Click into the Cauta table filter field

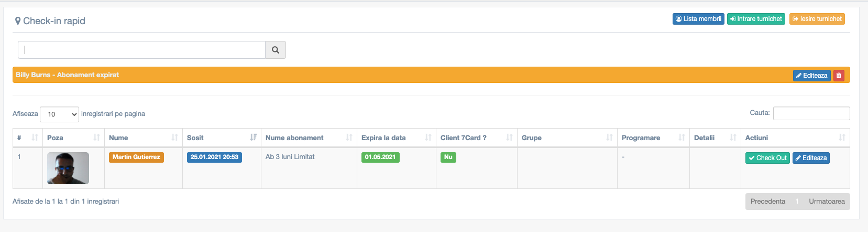(811, 113)
